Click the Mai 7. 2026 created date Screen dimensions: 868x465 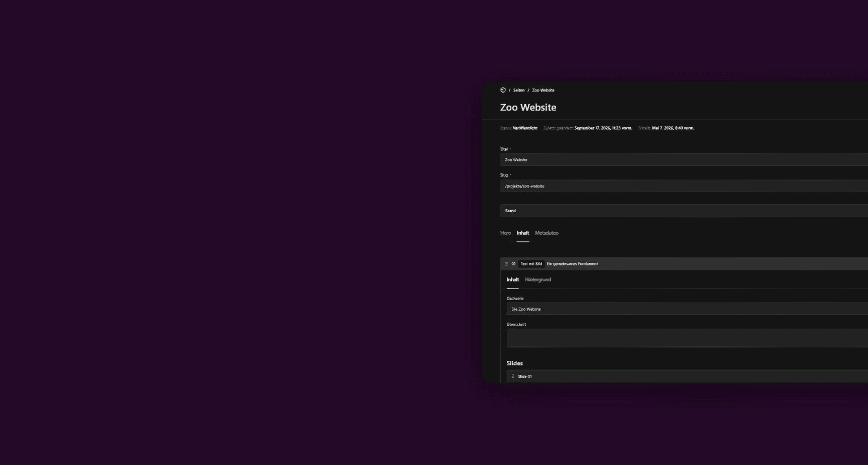click(x=673, y=128)
